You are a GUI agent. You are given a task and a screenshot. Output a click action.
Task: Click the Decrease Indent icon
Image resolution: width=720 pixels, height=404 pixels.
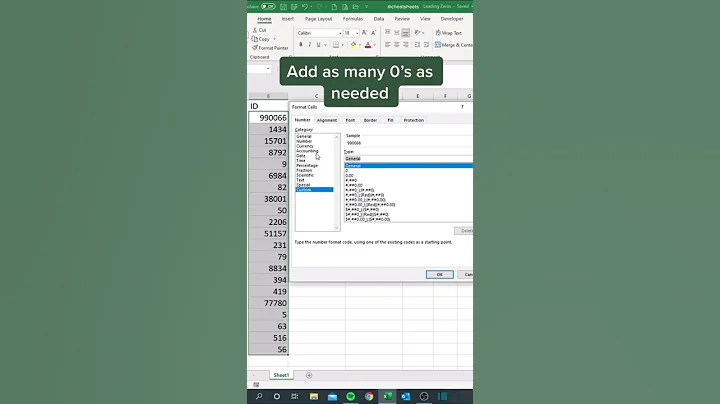[x=417, y=45]
